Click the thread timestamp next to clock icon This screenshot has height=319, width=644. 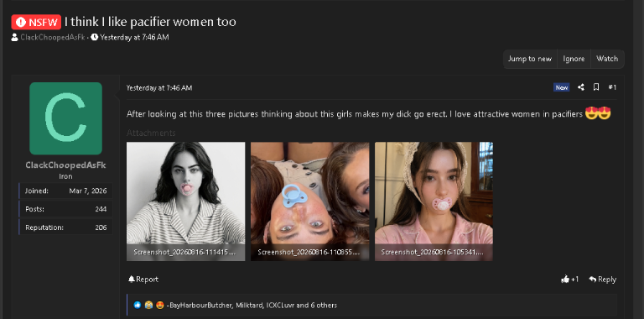[134, 38]
